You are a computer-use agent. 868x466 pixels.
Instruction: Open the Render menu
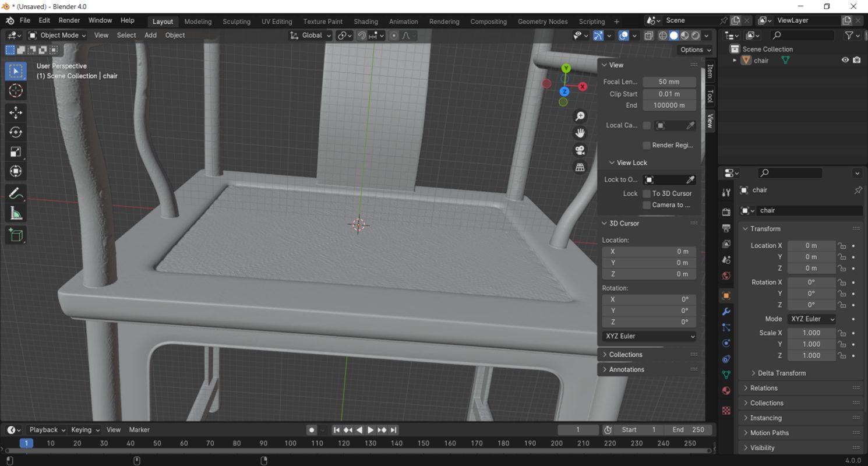coord(69,20)
